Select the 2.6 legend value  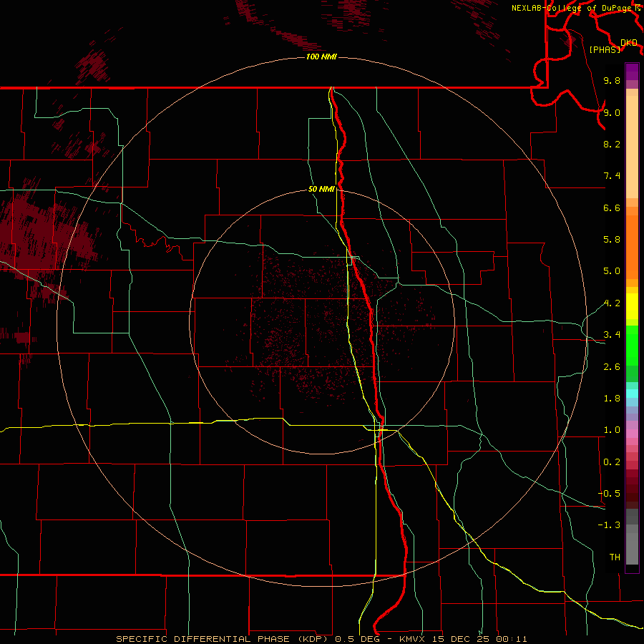[x=612, y=367]
